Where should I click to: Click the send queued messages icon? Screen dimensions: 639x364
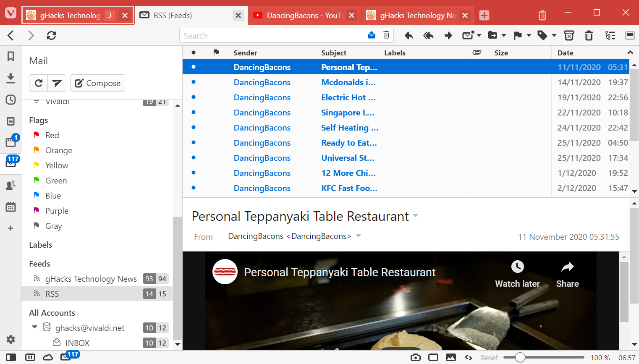pyautogui.click(x=57, y=83)
